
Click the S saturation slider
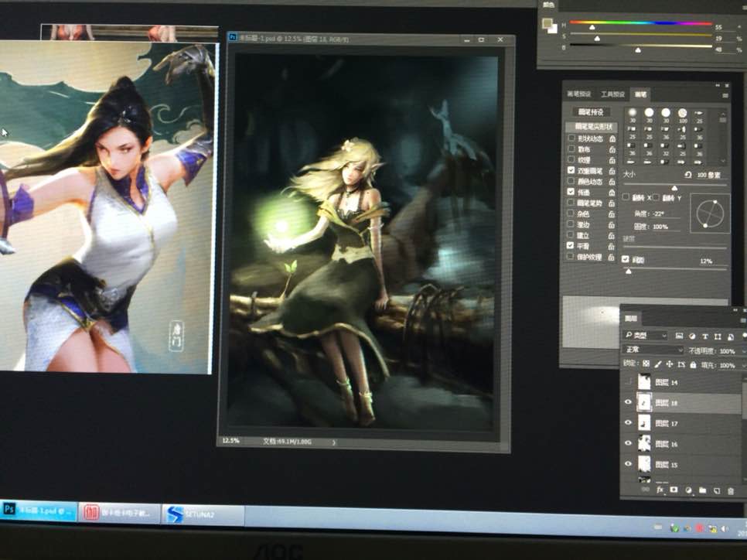[641, 35]
